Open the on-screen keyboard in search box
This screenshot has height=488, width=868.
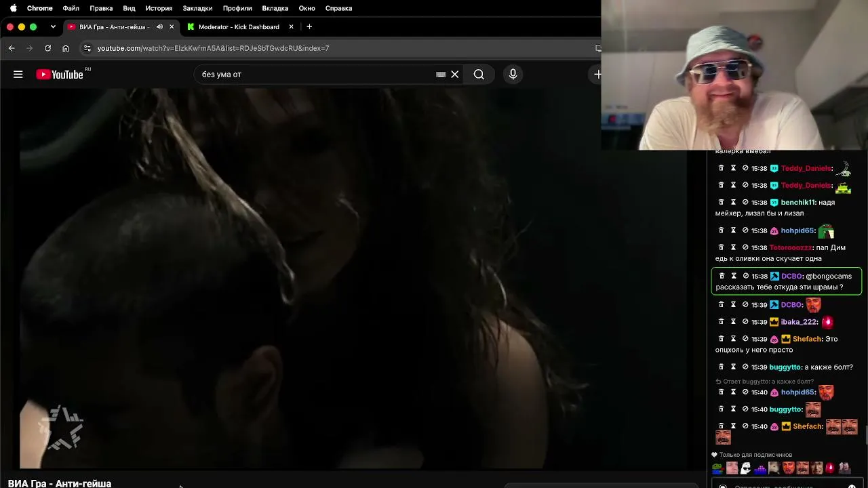441,75
